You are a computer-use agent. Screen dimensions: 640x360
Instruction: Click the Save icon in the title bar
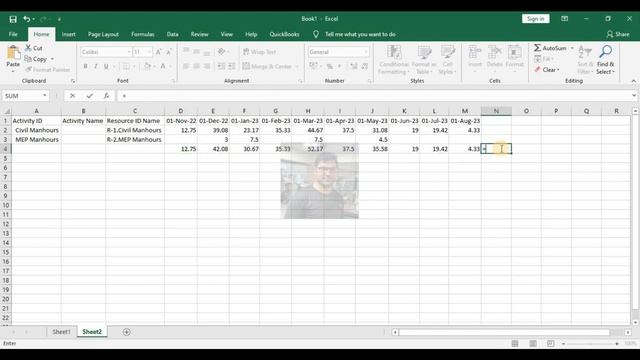tap(13, 19)
